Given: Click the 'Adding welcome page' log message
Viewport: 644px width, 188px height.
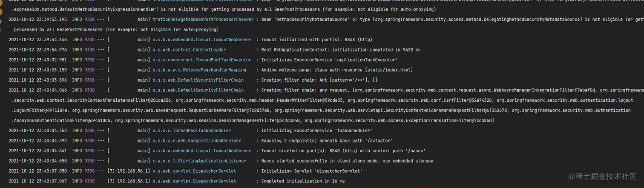Looking at the screenshot, I should (337, 70).
